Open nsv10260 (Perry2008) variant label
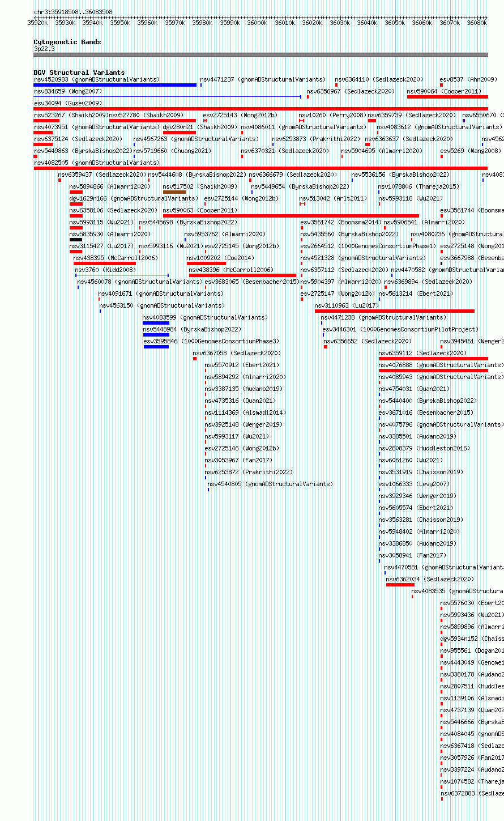The width and height of the screenshot is (504, 821). (x=332, y=115)
